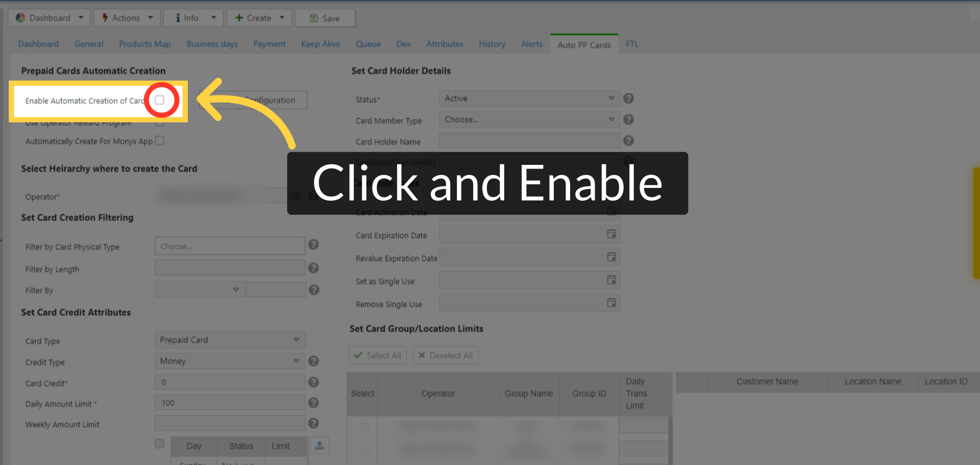Open the Dashboard dropdown menu
Viewport: 980px width, 465px height.
[x=50, y=18]
